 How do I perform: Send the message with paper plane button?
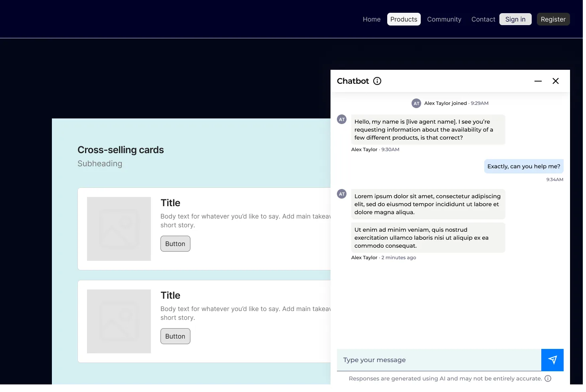tap(552, 360)
